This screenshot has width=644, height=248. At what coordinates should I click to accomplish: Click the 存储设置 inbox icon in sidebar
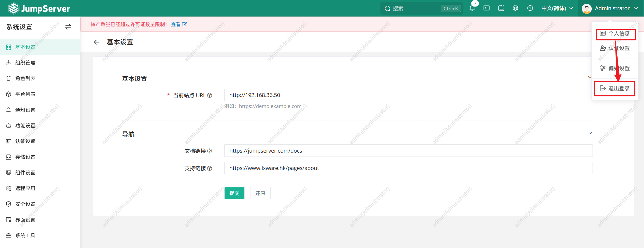(x=9, y=157)
